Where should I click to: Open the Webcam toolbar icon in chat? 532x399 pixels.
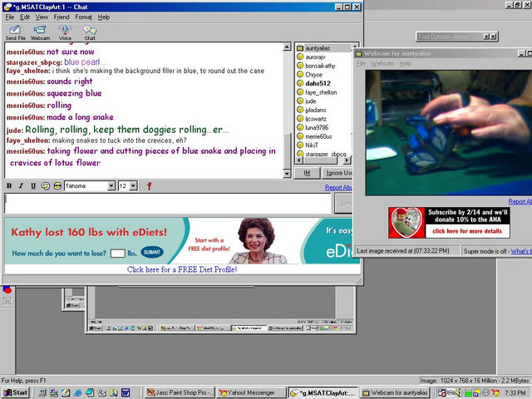click(x=40, y=33)
